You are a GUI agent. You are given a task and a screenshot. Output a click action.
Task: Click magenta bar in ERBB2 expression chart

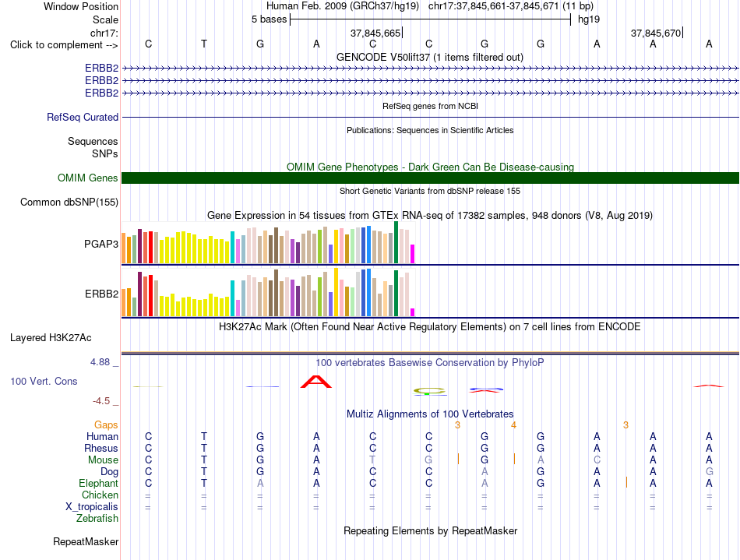point(413,312)
